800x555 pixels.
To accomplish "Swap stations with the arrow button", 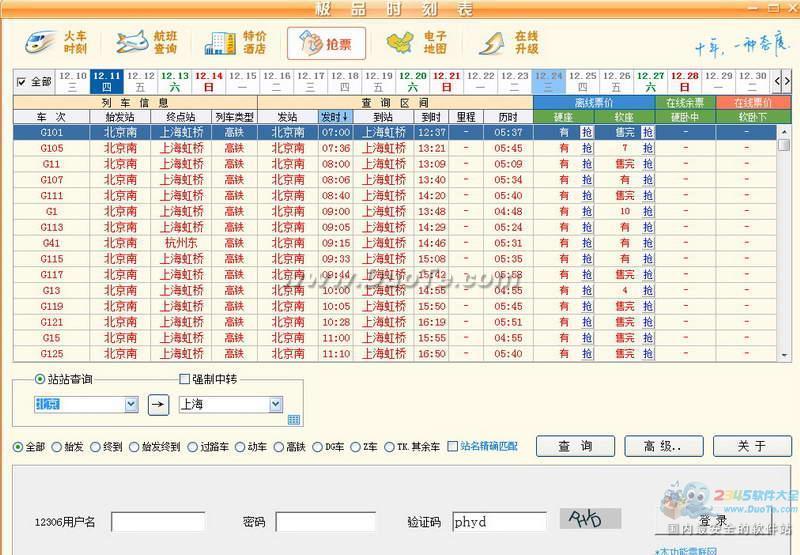I will [x=159, y=405].
